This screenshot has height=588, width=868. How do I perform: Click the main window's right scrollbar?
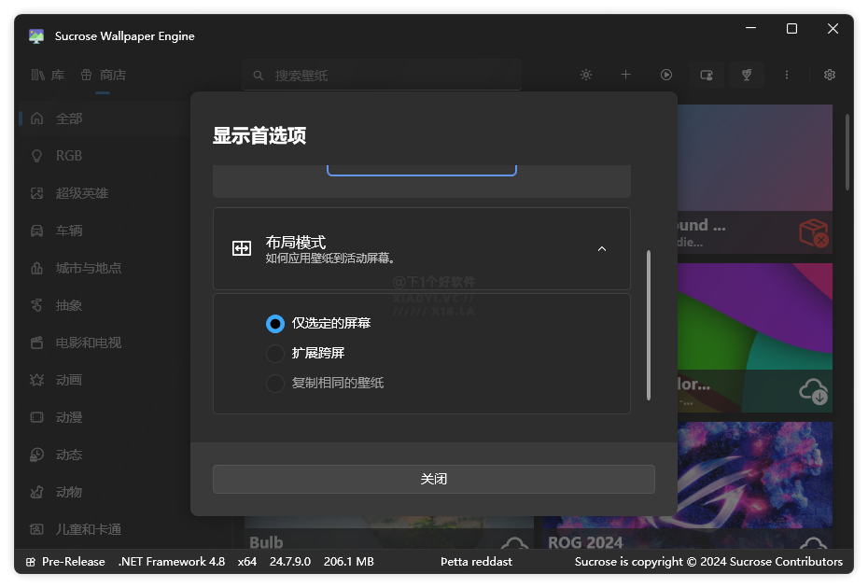847,152
